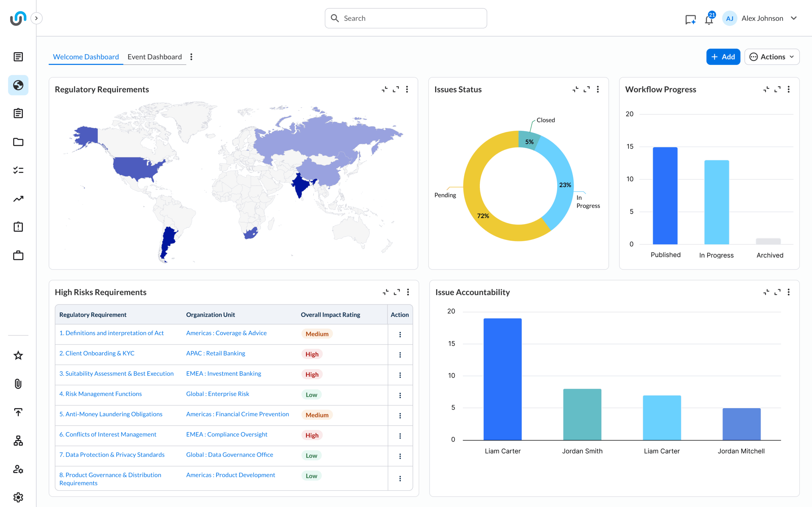The height and width of the screenshot is (507, 812).
Task: Switch to the Event Dashboard tab
Action: point(154,57)
